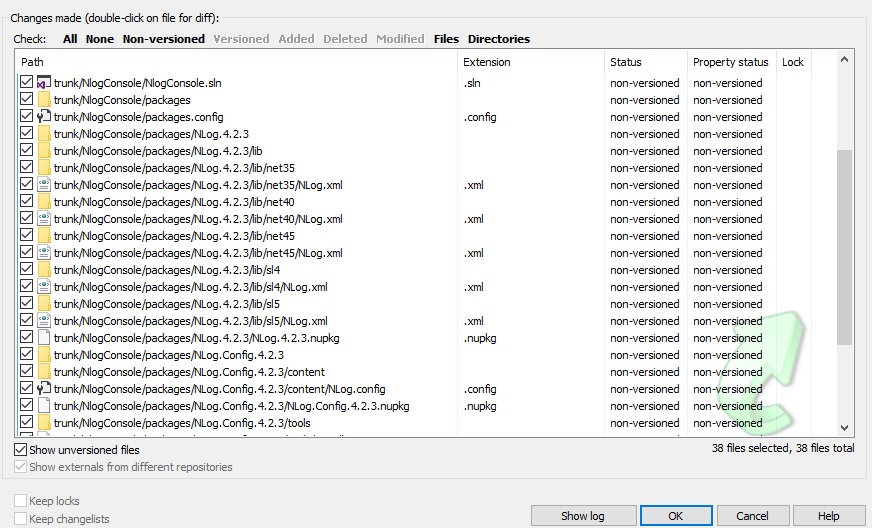Check Files filter link
The image size is (872, 528).
pos(446,39)
